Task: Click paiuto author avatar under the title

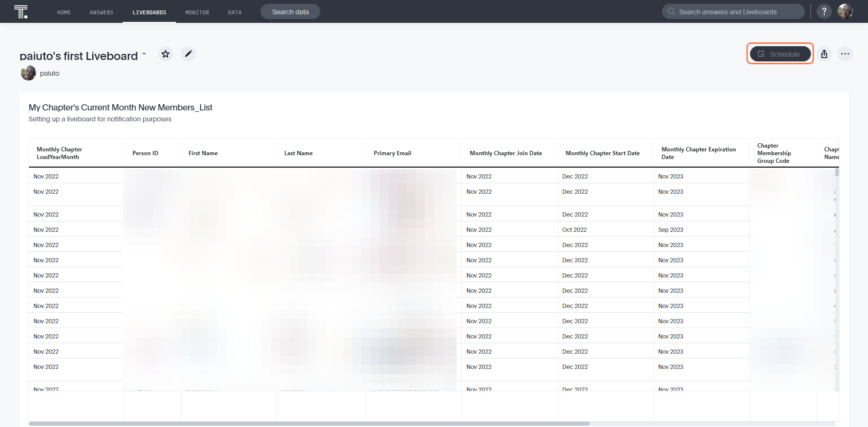Action: [x=29, y=73]
